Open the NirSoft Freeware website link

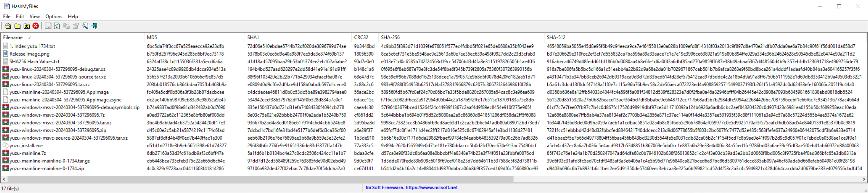[x=411, y=187]
